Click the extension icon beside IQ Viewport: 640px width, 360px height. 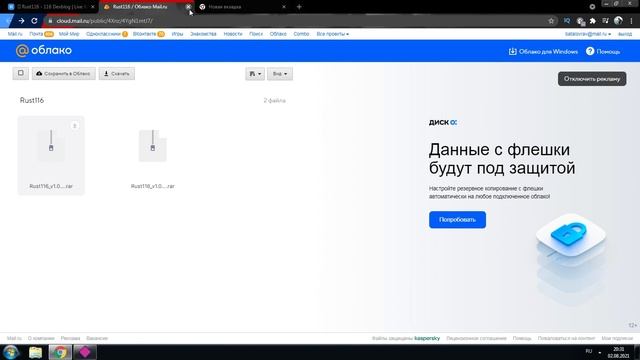(x=580, y=20)
